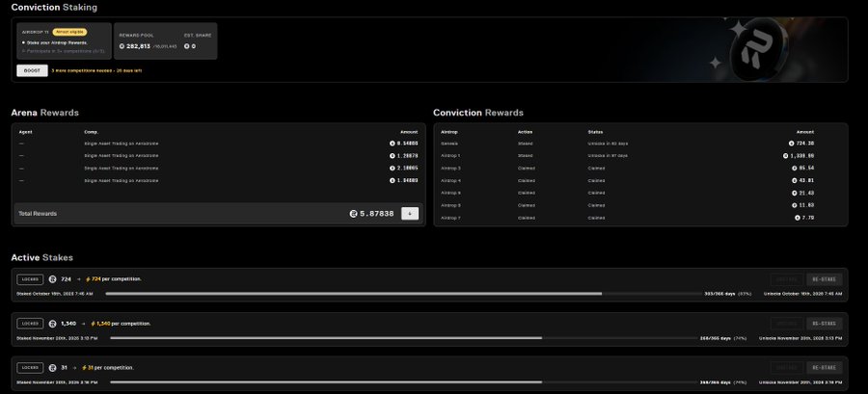Click the token icon beside amount 1.04089
Viewport: 868px width, 394px height.
pos(392,181)
